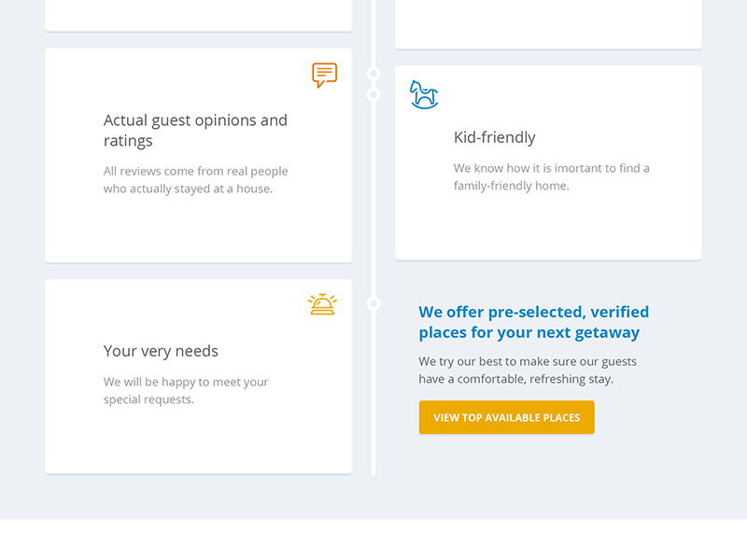Click the special requests description text
Screen dimensions: 747x560
point(185,391)
